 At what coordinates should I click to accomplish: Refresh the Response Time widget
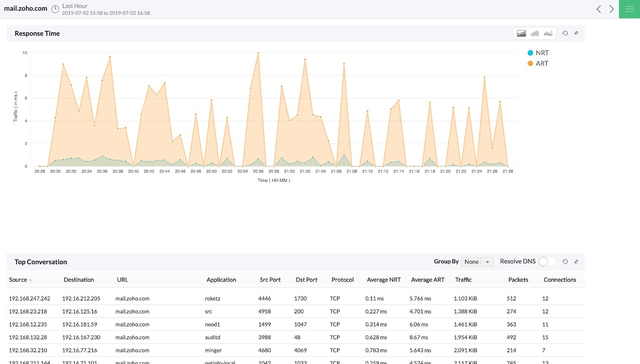pyautogui.click(x=565, y=34)
